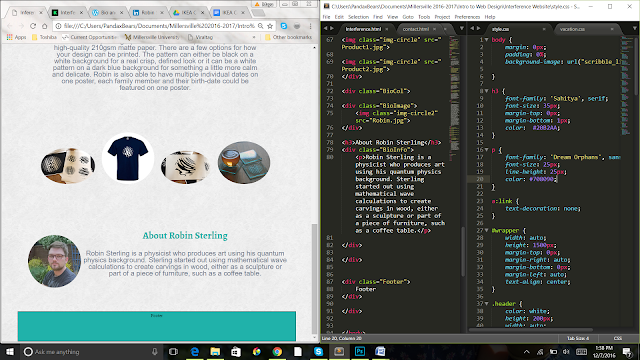Open Chrome's three-dot menu
Screen dimensions: 640x360
(x=310, y=26)
